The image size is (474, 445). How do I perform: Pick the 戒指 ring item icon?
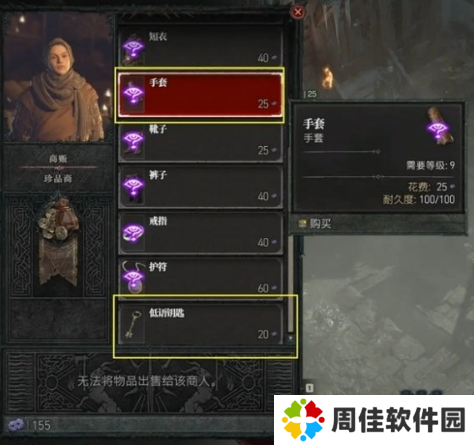coord(133,233)
